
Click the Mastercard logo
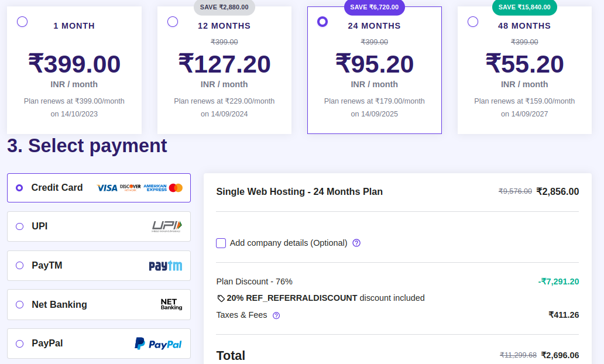point(176,188)
